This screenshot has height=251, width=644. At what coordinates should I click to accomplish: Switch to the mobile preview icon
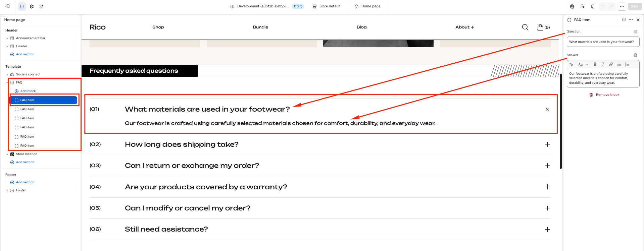tap(593, 6)
